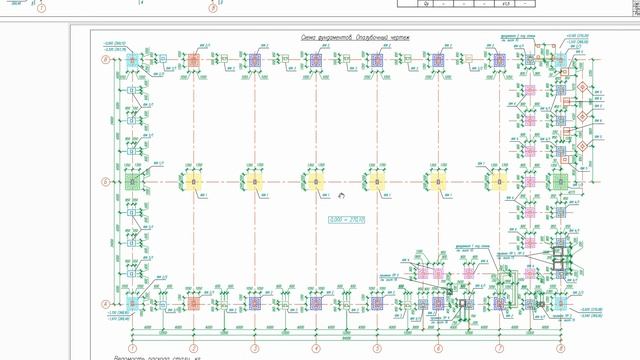Select the yellow foundation at axes Б and 5
This screenshot has height=360, width=640.
377,182
